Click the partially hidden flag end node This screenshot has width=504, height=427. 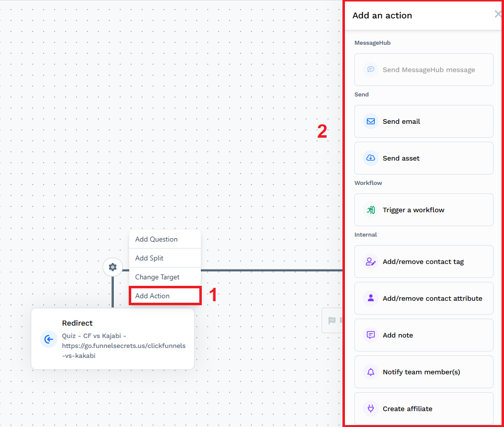tap(333, 320)
